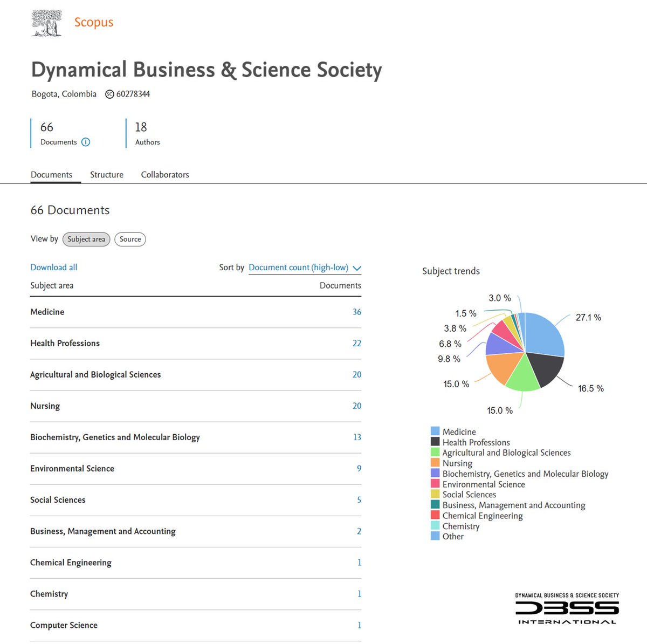Click the Social Sciences legend swatch

435,494
